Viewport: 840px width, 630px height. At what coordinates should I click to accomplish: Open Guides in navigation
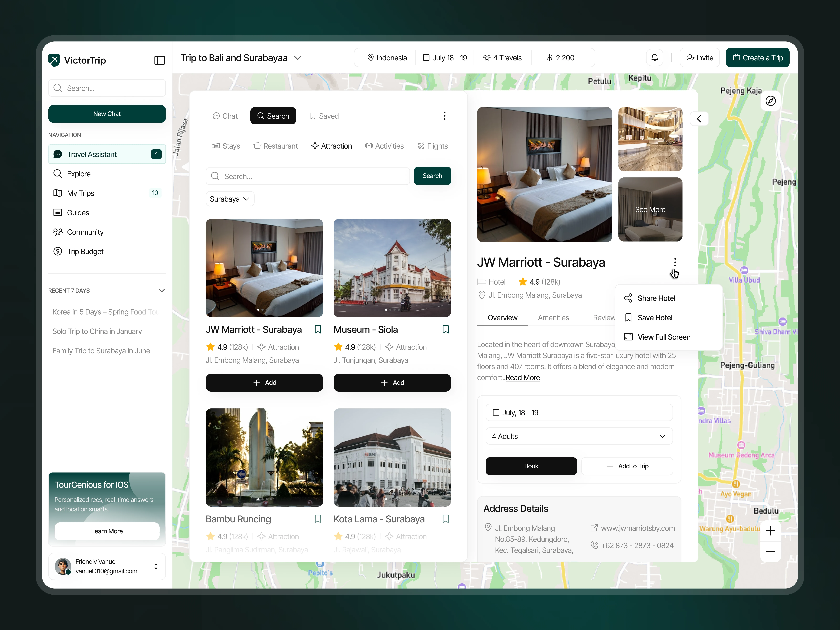pyautogui.click(x=107, y=213)
